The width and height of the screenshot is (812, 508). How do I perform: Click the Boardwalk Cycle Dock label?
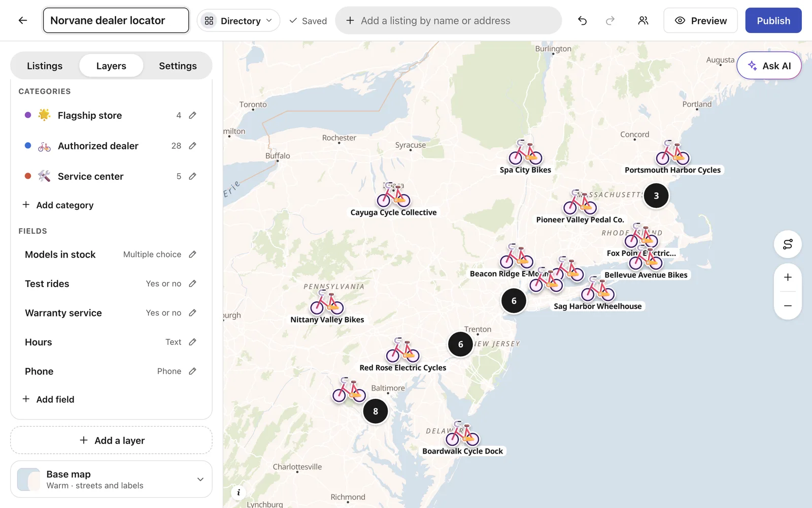pyautogui.click(x=462, y=451)
